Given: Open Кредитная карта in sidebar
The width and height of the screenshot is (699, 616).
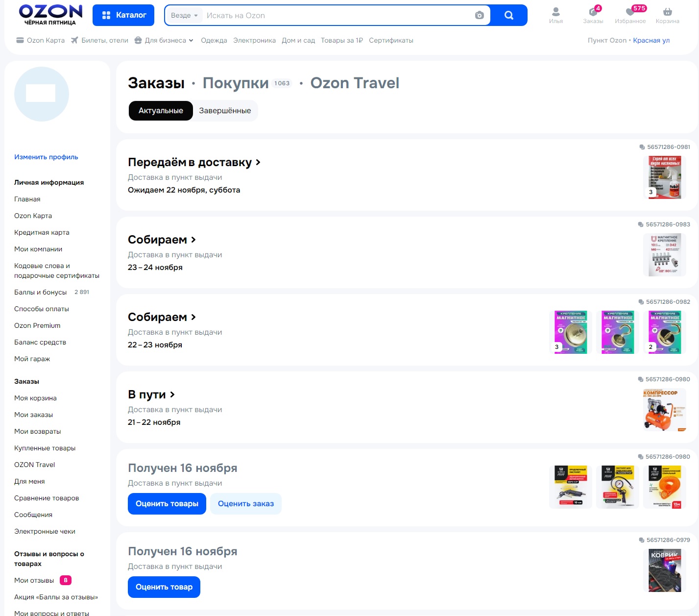Looking at the screenshot, I should 42,232.
